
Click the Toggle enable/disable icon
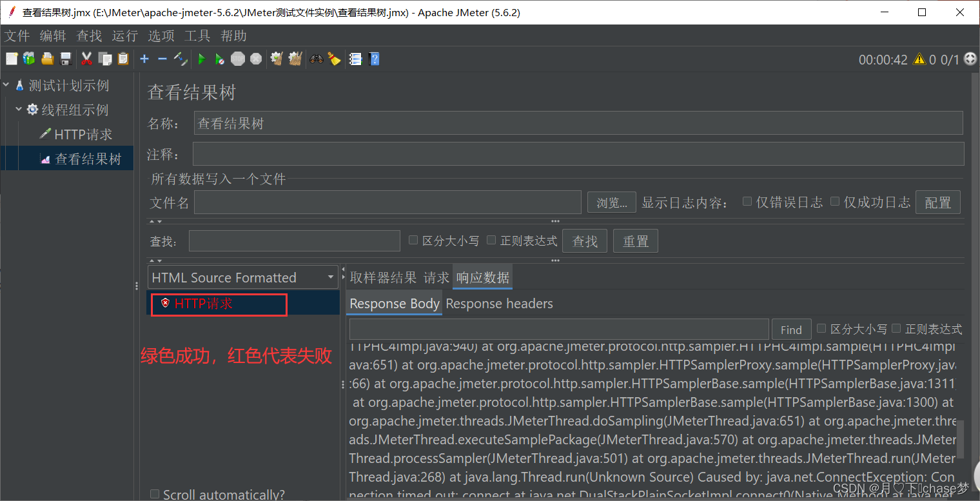coord(181,59)
